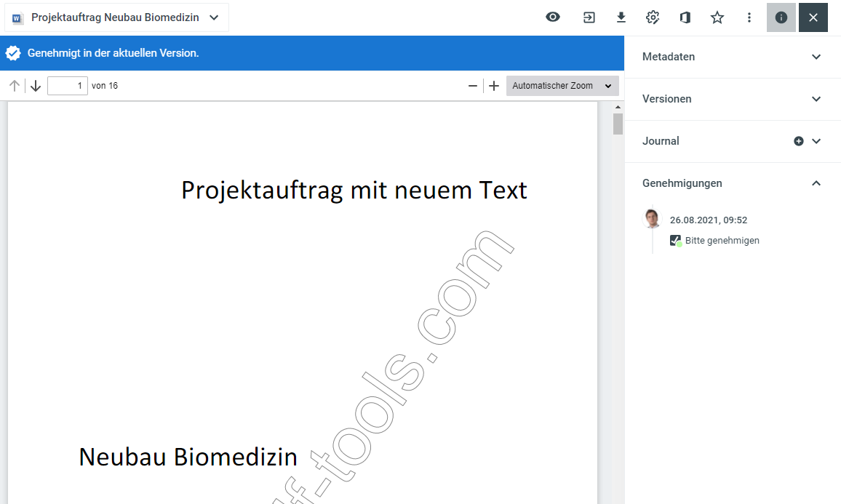The width and height of the screenshot is (841, 504).
Task: Zoom in with the plus button
Action: 494,86
